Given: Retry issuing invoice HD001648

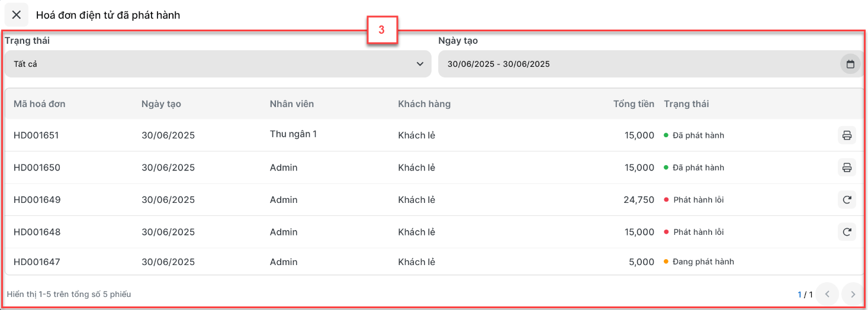Looking at the screenshot, I should [x=847, y=232].
